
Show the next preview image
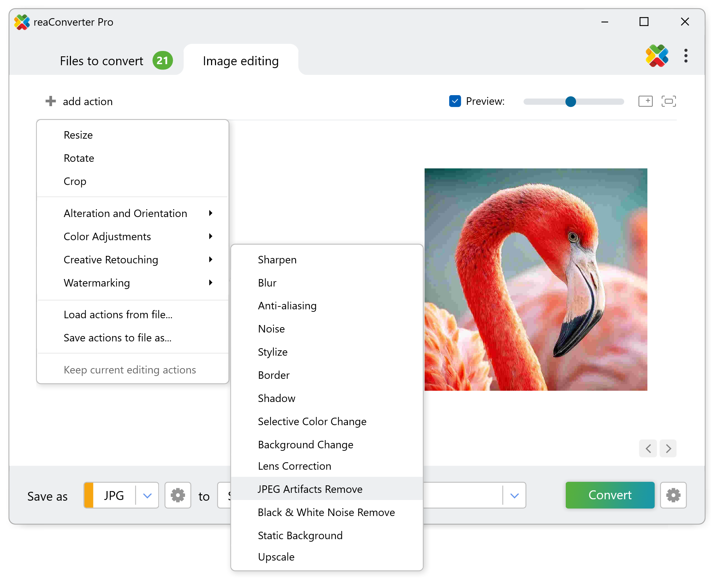[668, 448]
